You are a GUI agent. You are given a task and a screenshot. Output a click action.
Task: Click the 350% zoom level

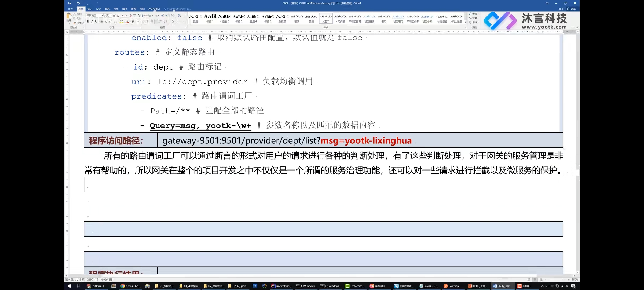(x=575, y=280)
